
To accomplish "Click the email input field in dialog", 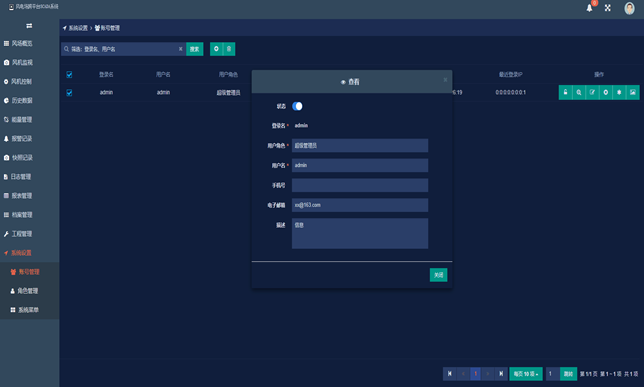I will pyautogui.click(x=360, y=205).
